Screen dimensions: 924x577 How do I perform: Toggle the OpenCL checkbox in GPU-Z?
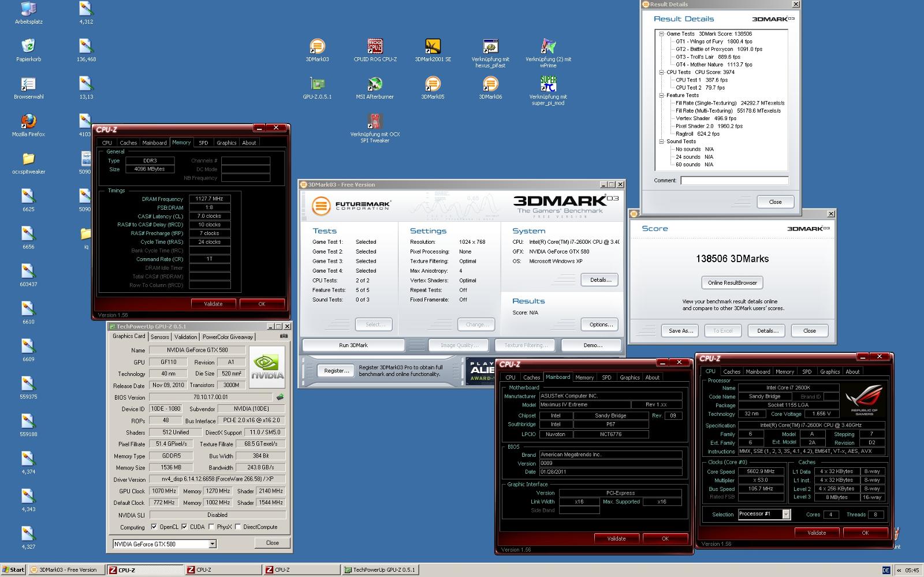point(154,527)
